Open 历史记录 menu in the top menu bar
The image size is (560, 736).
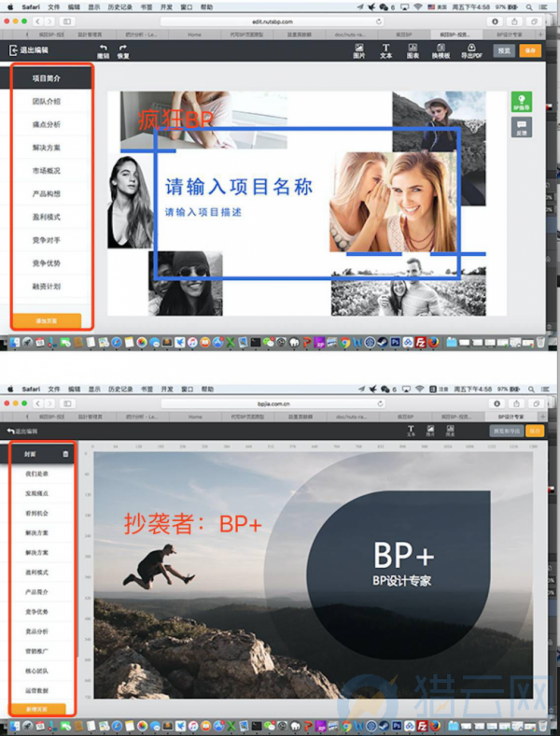tap(119, 6)
